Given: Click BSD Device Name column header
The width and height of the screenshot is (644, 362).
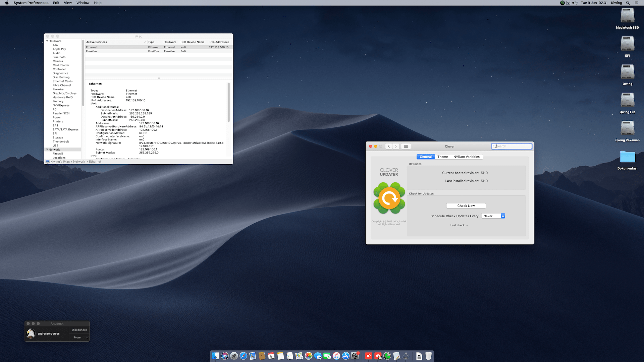Looking at the screenshot, I should coord(194,42).
